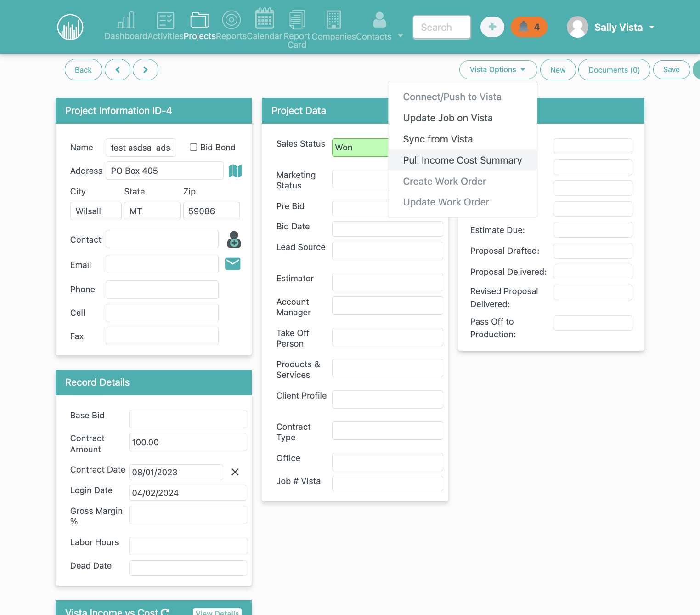Open the Report Card icon
The image size is (700, 615).
pyautogui.click(x=297, y=20)
